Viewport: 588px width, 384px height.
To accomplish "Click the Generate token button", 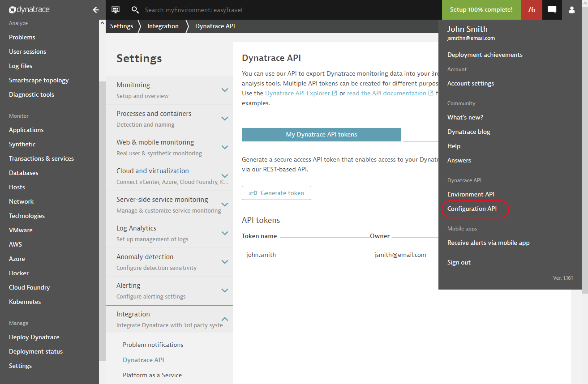I will 276,193.
